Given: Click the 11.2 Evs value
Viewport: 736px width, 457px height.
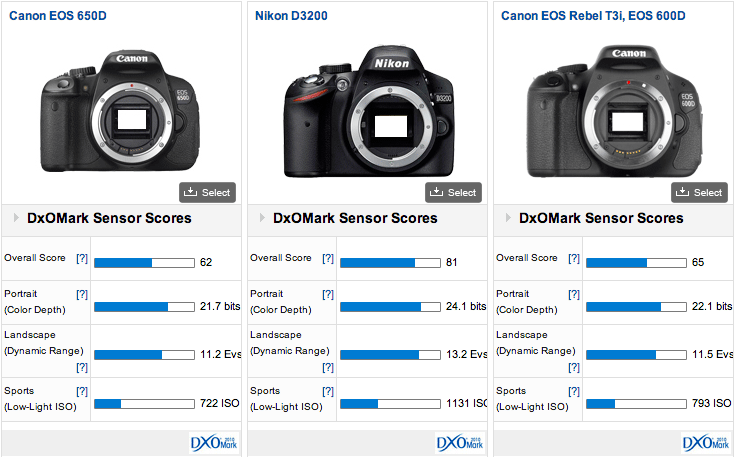Looking at the screenshot, I should tap(221, 354).
